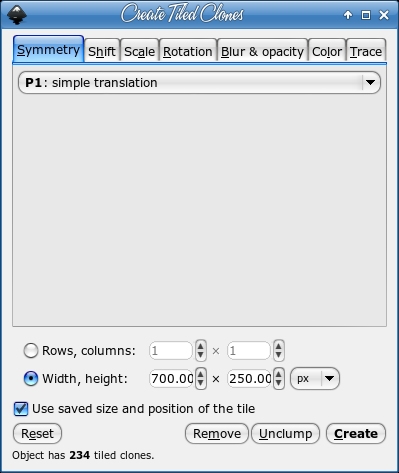
Task: Switch to the Scale tab
Action: coord(139,51)
